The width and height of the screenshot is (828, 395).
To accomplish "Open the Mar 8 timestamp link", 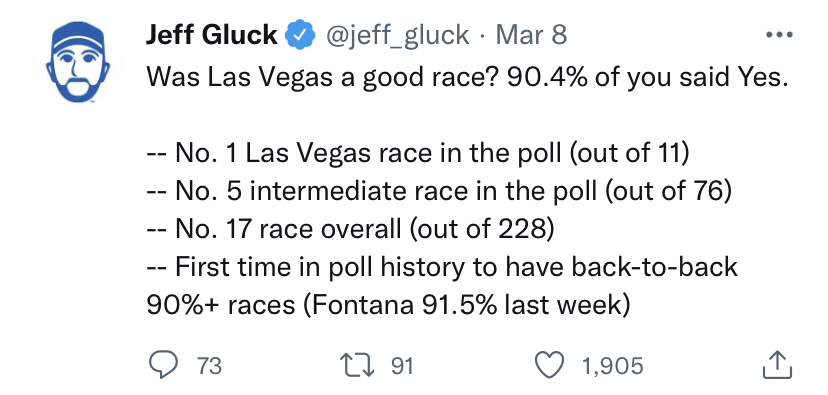I will click(531, 35).
